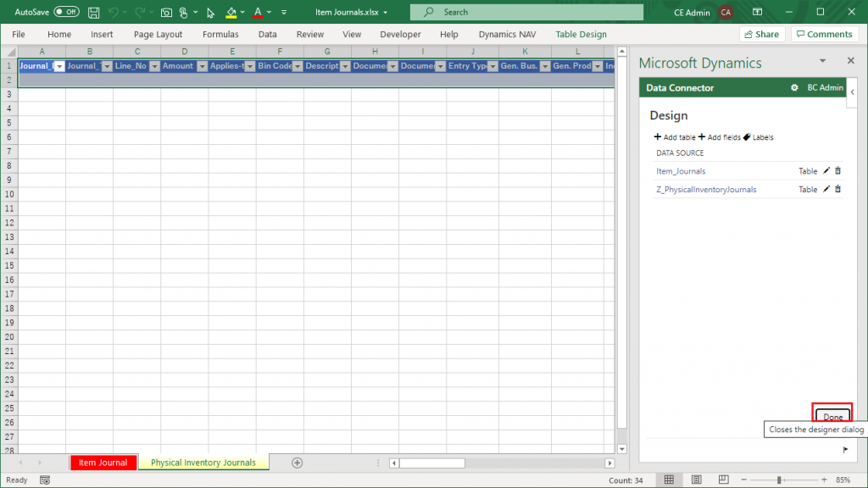Image resolution: width=868 pixels, height=488 pixels.
Task: Click the vertical scrollbar down arrow
Action: [622, 449]
